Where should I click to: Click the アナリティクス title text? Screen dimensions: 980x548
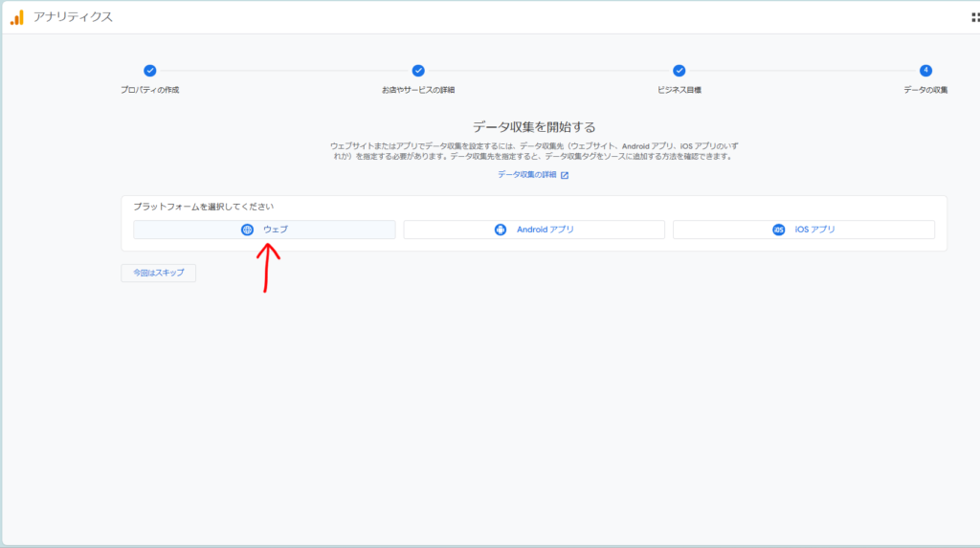[73, 17]
